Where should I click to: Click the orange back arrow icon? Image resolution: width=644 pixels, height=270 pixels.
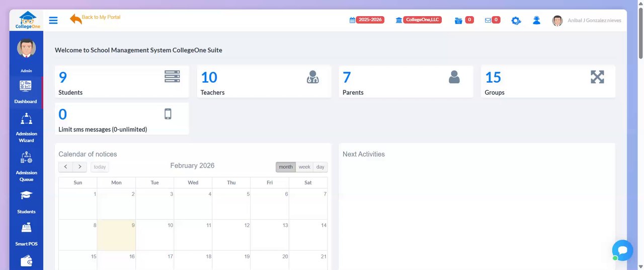75,19
